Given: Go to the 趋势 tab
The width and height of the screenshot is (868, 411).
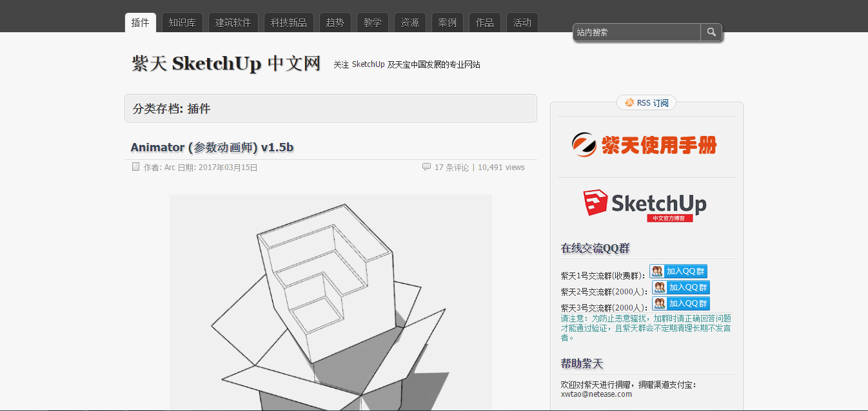Looking at the screenshot, I should point(335,23).
